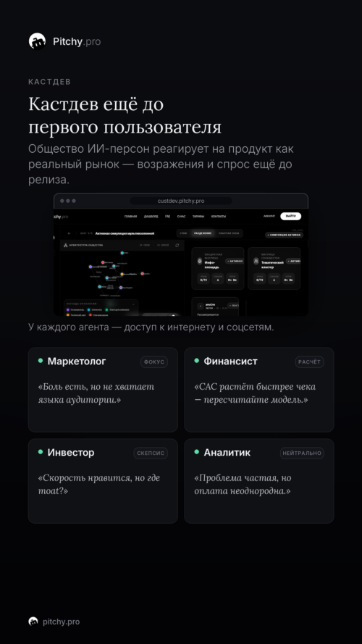Open the АККАУНТ link
The image size is (362, 644).
coord(269,216)
